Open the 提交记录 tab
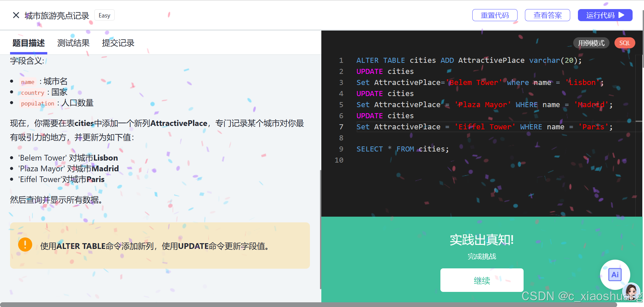This screenshot has width=644, height=307. 118,43
